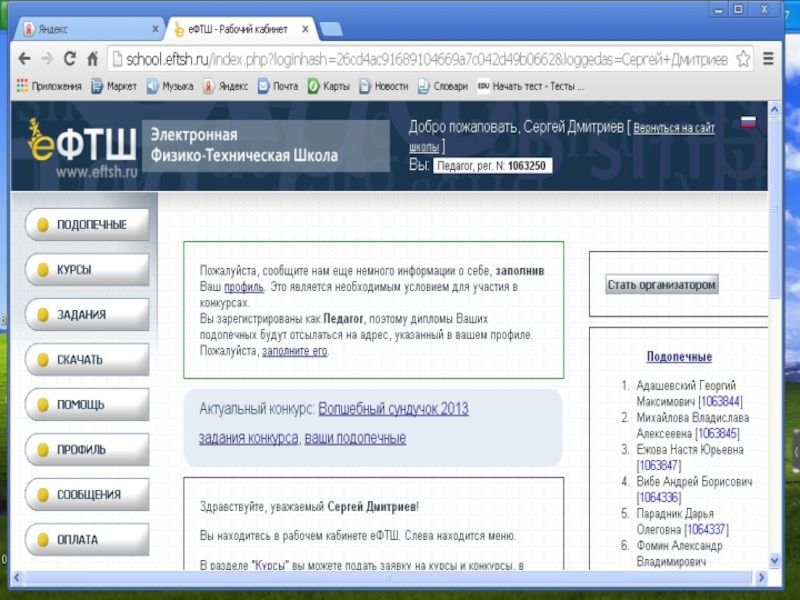Click the заполните его link
The image size is (800, 600).
(294, 351)
